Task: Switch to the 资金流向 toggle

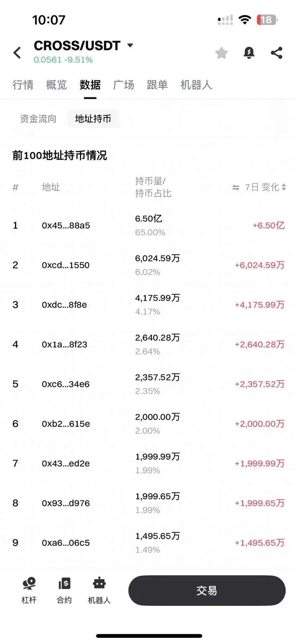Action: (x=38, y=119)
